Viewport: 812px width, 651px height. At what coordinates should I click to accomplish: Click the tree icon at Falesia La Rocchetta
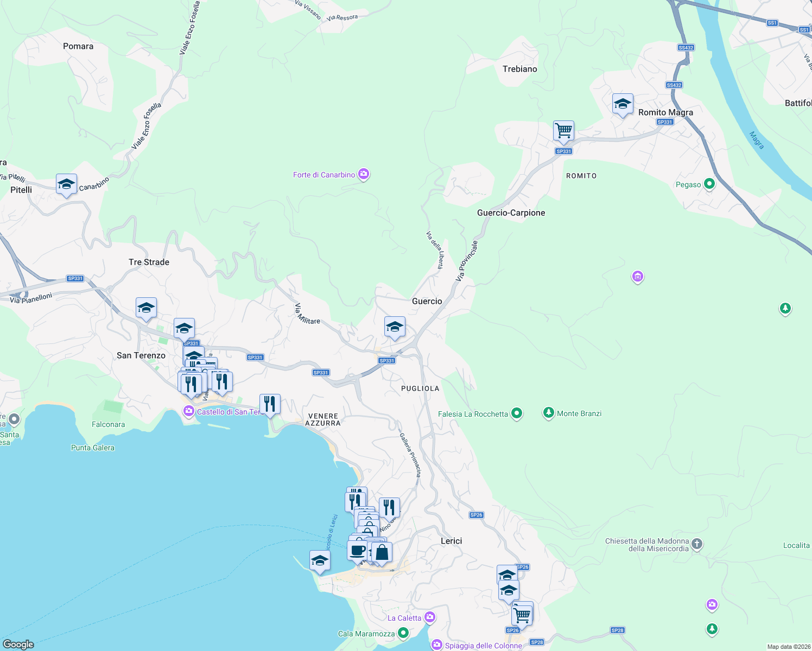coord(516,413)
